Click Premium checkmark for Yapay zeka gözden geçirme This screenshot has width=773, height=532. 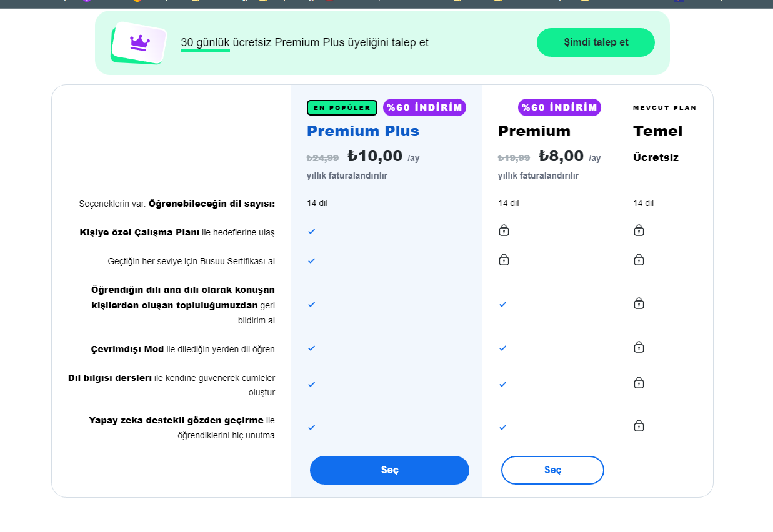click(503, 428)
